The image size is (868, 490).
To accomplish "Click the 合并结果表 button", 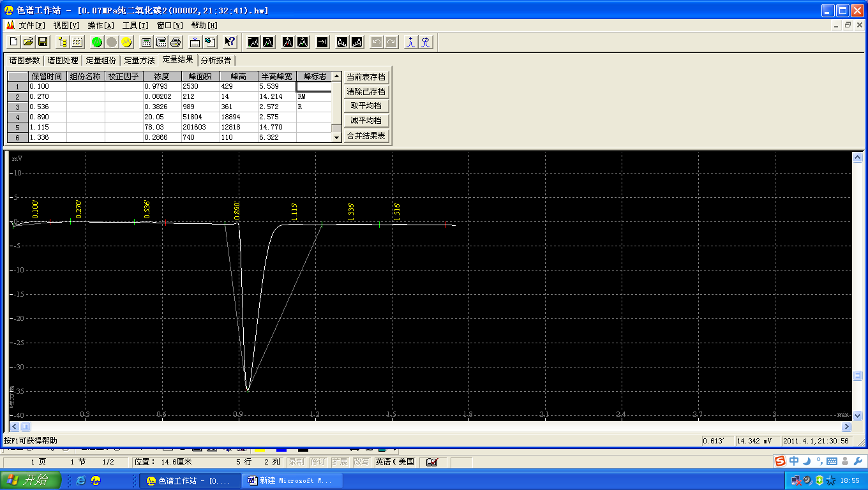I will pyautogui.click(x=366, y=136).
